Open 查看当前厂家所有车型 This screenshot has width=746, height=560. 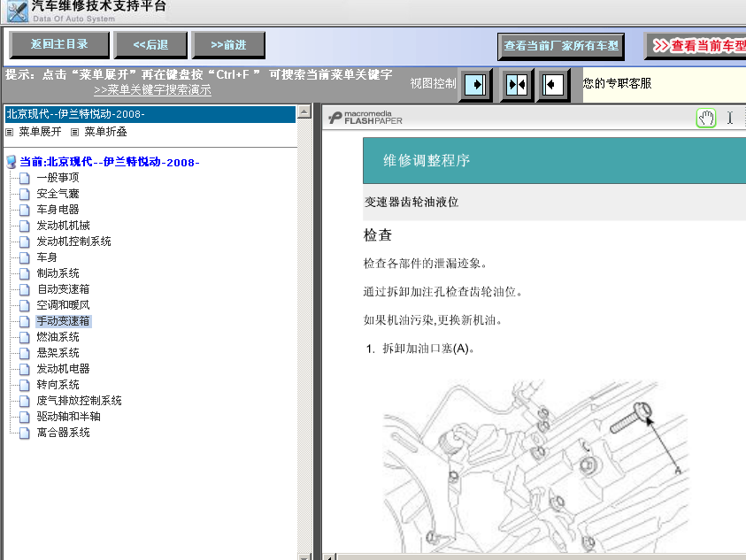(561, 46)
